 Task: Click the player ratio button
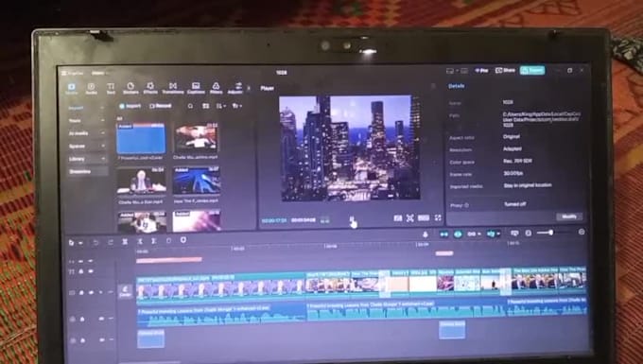point(424,218)
